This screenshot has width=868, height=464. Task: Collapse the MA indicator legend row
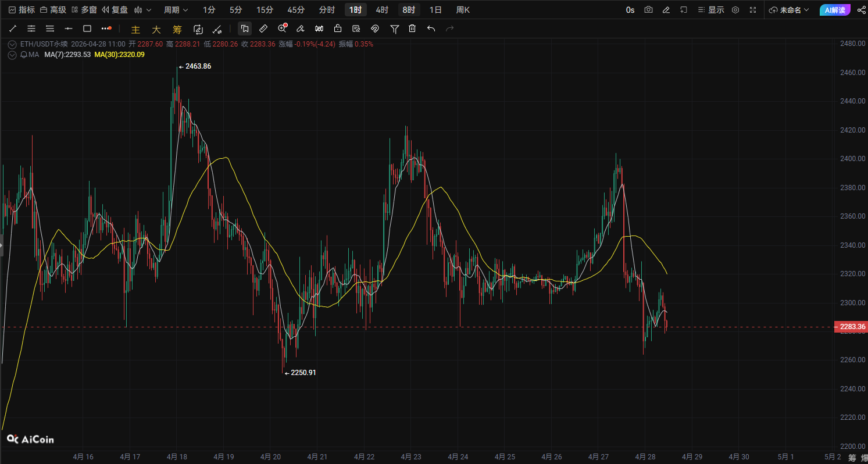[12, 55]
